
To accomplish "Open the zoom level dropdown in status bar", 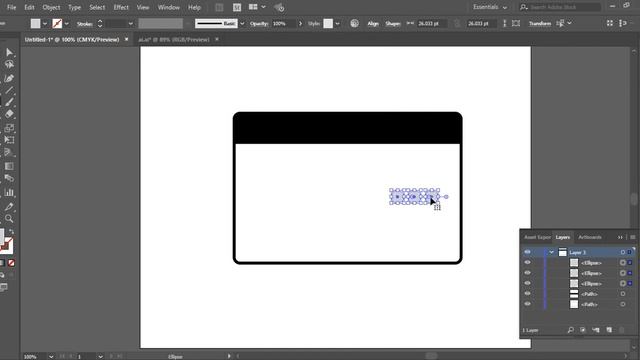I will coord(51,356).
